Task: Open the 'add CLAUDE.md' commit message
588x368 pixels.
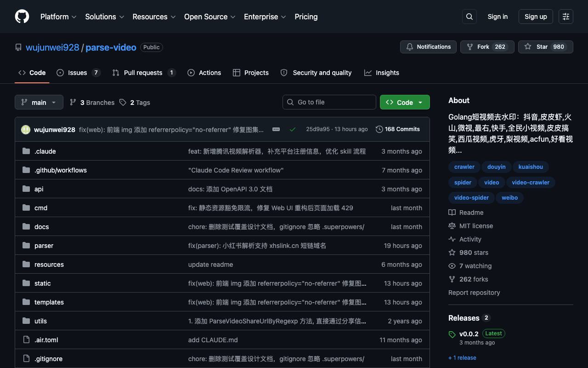Action: tap(213, 340)
